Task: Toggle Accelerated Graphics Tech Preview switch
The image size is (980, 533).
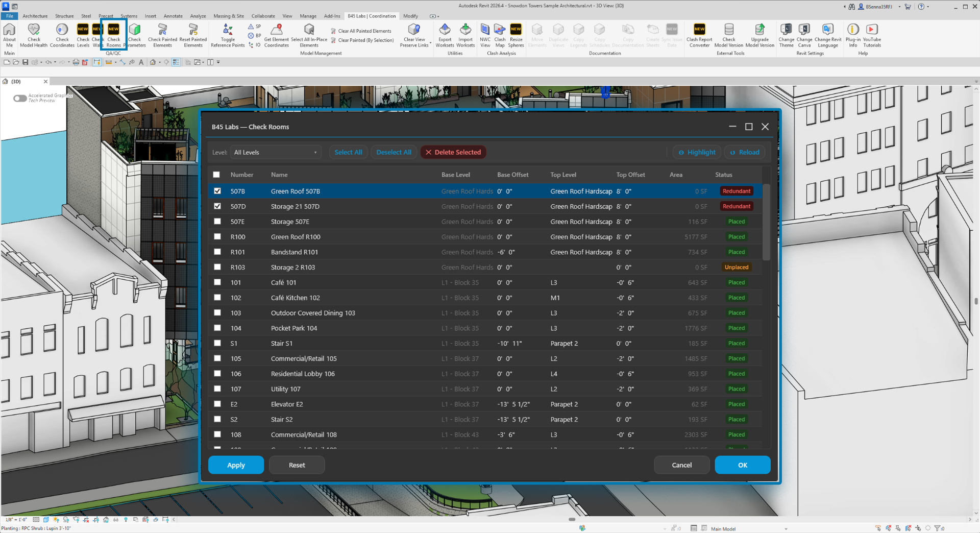Action: tap(20, 98)
